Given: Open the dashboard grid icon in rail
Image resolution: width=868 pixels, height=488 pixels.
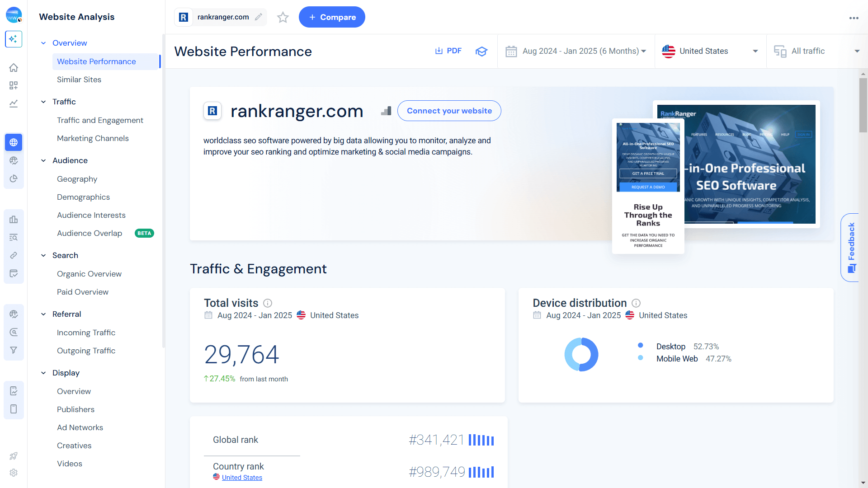Looking at the screenshot, I should click(14, 85).
